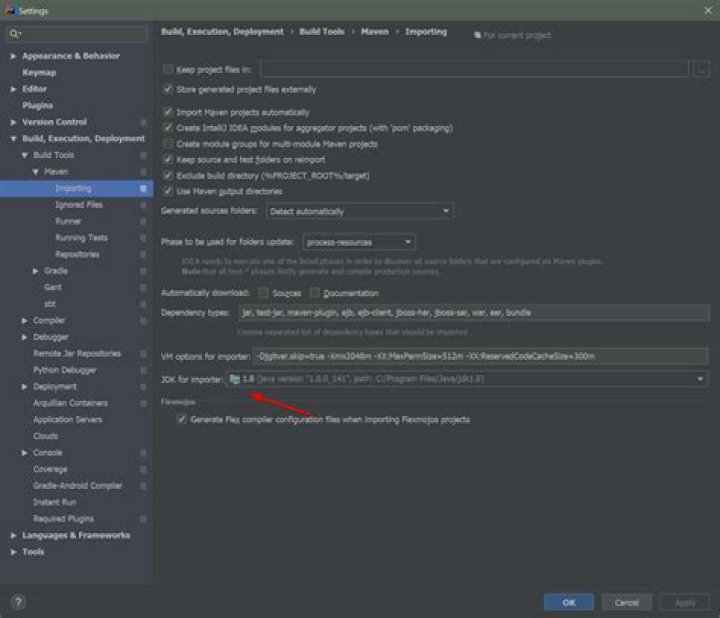Close the Settings dialog window
This screenshot has width=720, height=618.
pyautogui.click(x=708, y=10)
